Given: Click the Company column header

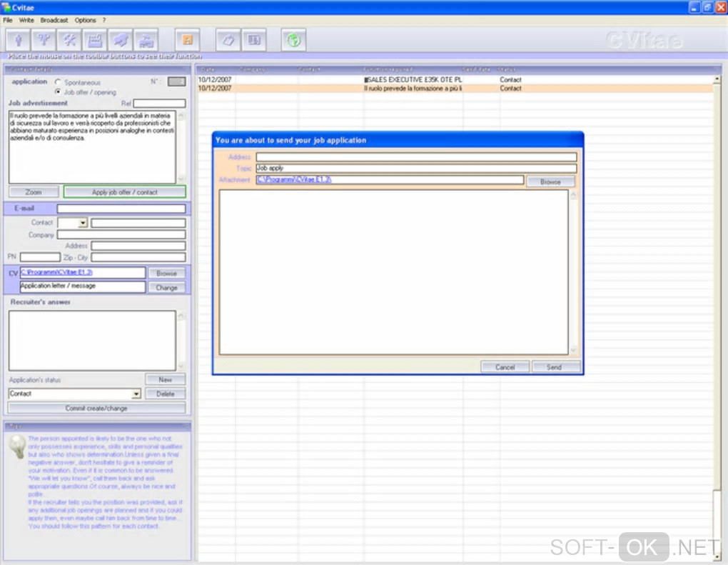Looking at the screenshot, I should [x=252, y=69].
